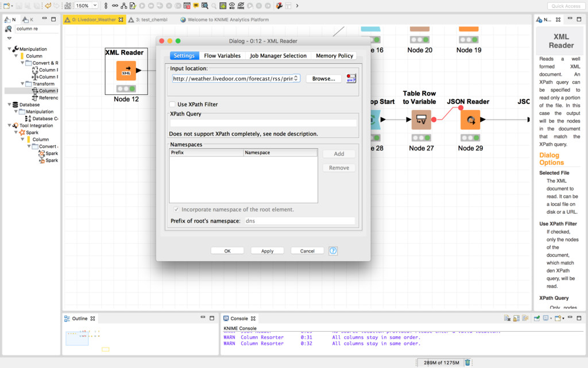Click the Add namespace button

339,154
